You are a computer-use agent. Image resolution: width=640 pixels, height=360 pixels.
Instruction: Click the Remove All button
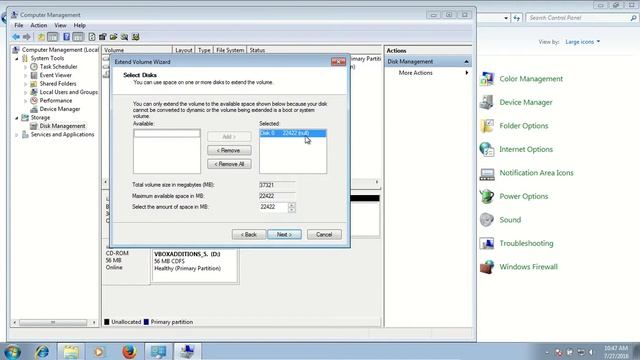tap(229, 164)
